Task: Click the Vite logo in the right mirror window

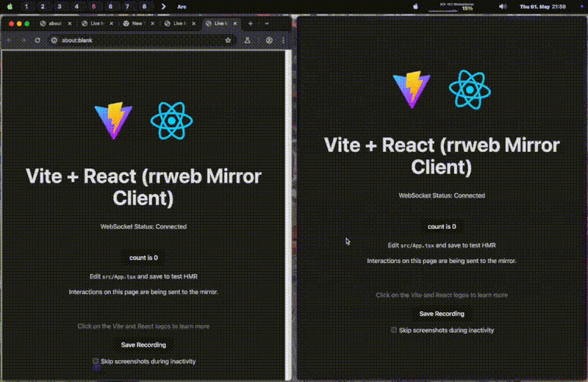Action: [412, 90]
